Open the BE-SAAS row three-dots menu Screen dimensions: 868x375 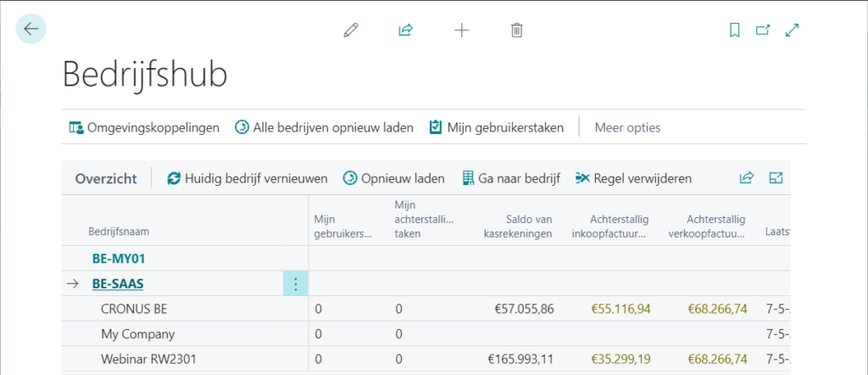(x=295, y=284)
